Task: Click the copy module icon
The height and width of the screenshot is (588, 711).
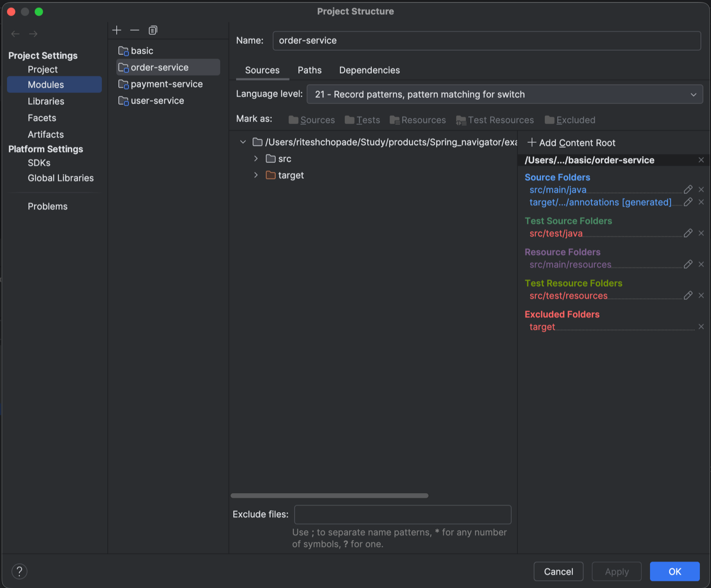Action: click(153, 30)
